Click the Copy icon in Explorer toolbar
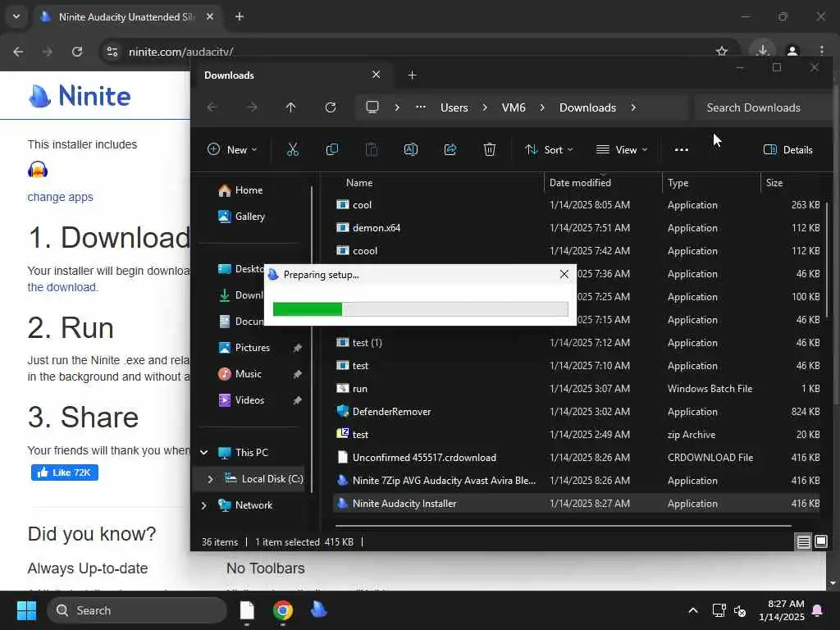This screenshot has height=630, width=840. 332,150
